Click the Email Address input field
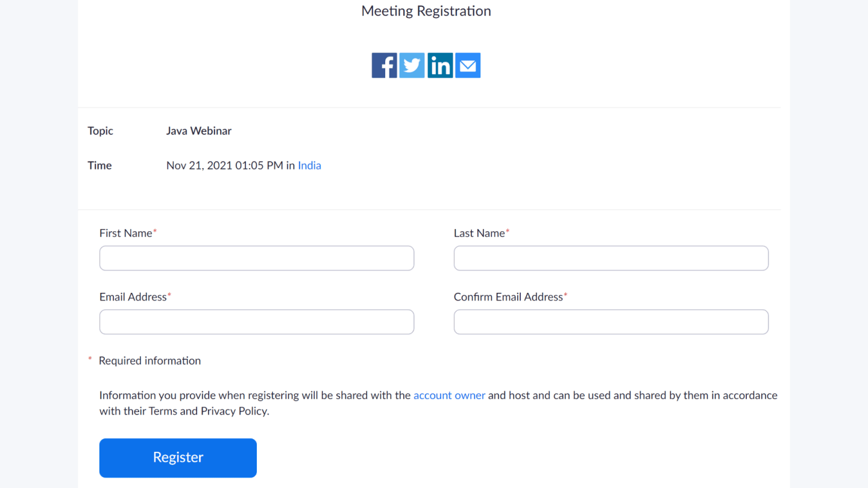The image size is (868, 488). 256,322
